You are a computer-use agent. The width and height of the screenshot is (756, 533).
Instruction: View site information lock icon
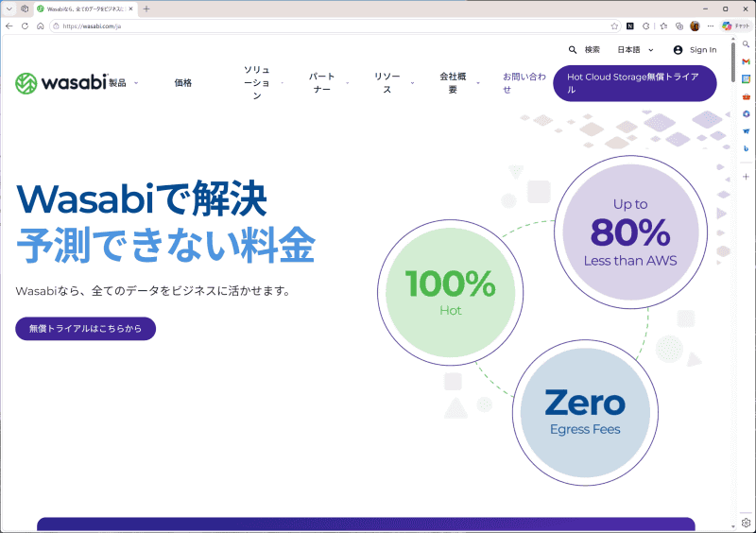[x=57, y=26]
